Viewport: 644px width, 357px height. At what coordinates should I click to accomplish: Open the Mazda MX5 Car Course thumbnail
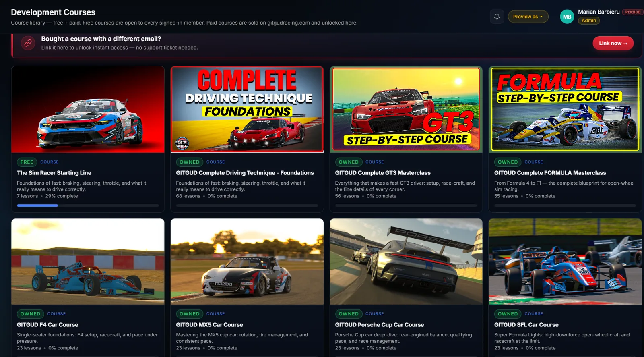[x=247, y=262]
